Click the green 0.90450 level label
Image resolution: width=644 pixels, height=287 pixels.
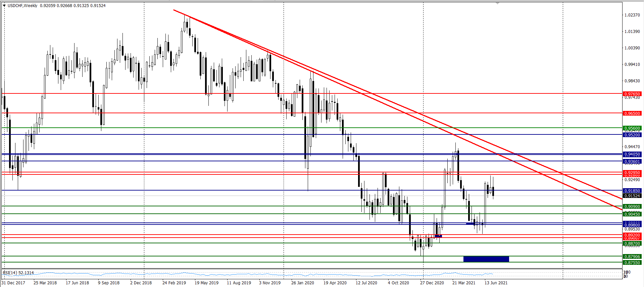point(632,214)
